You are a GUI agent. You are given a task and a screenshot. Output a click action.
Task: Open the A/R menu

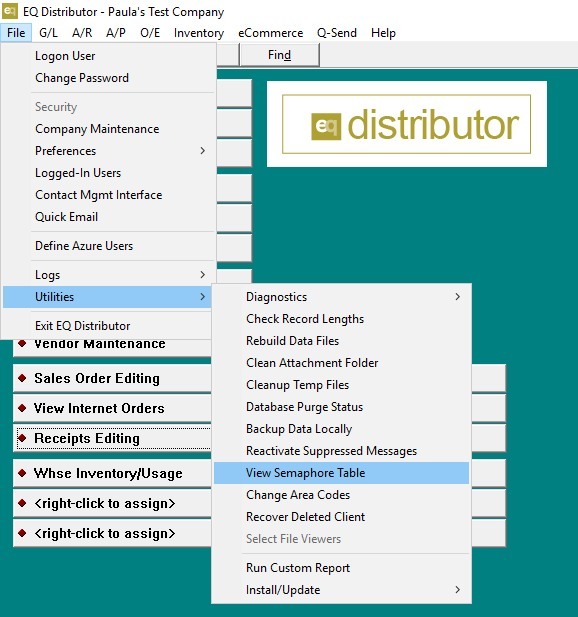82,33
